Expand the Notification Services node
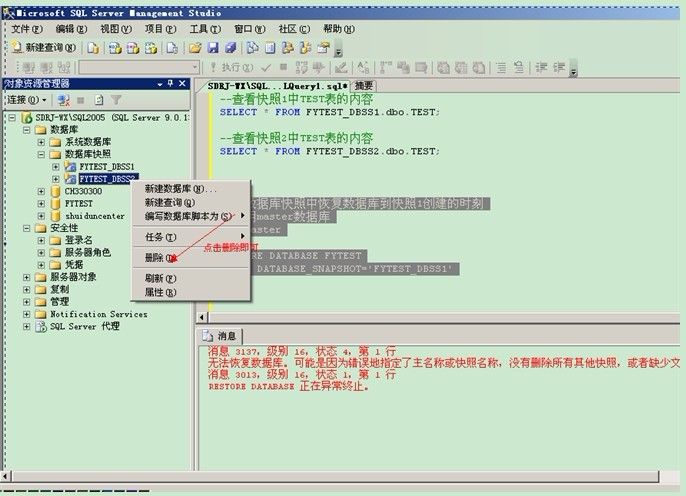Viewport: 686px width, 496px height. point(26,314)
